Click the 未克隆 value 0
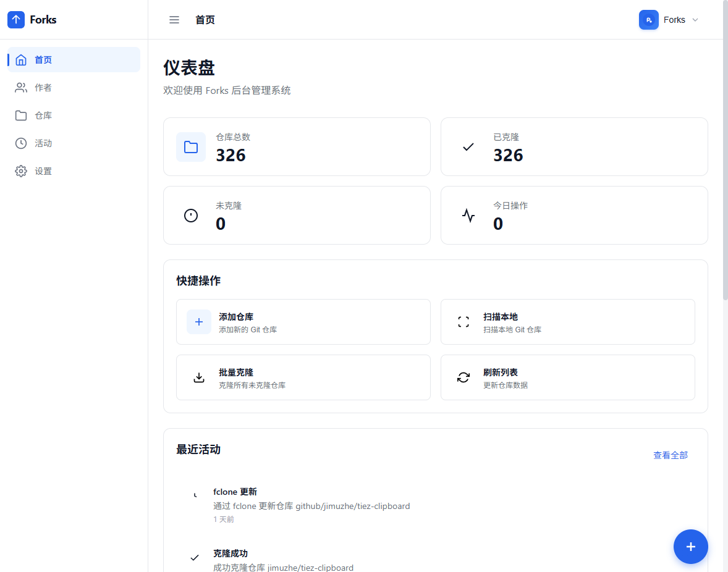The image size is (728, 572). coord(221,224)
